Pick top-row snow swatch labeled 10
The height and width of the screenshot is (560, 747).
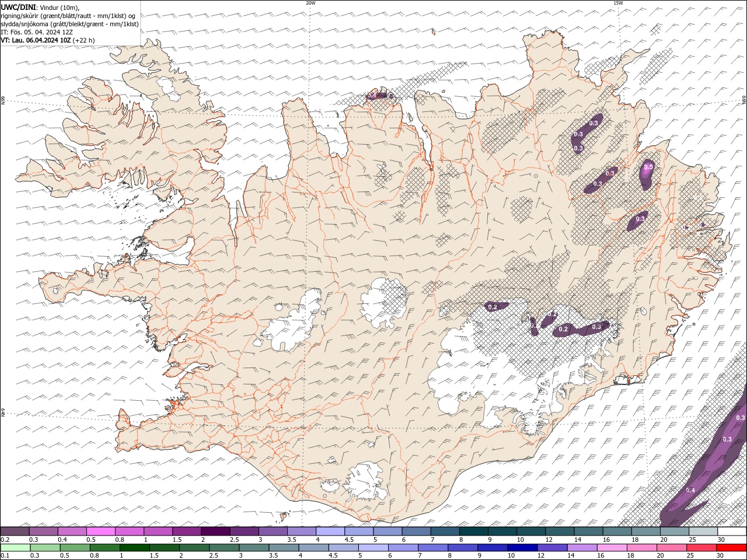(x=531, y=531)
